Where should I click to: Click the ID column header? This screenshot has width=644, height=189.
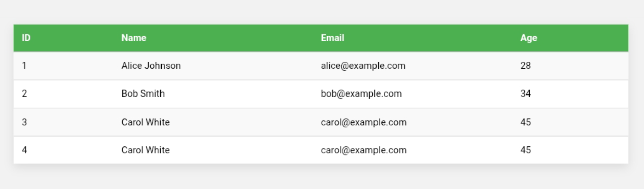pyautogui.click(x=26, y=38)
